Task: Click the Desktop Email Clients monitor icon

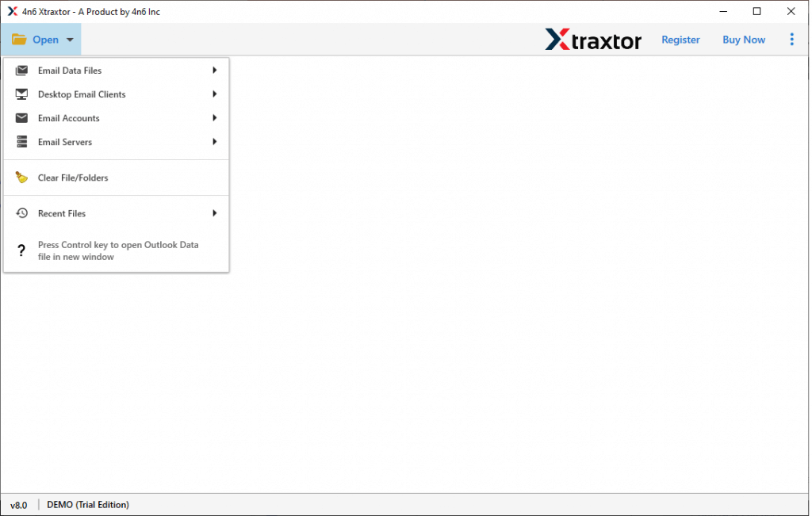Action: pos(21,94)
